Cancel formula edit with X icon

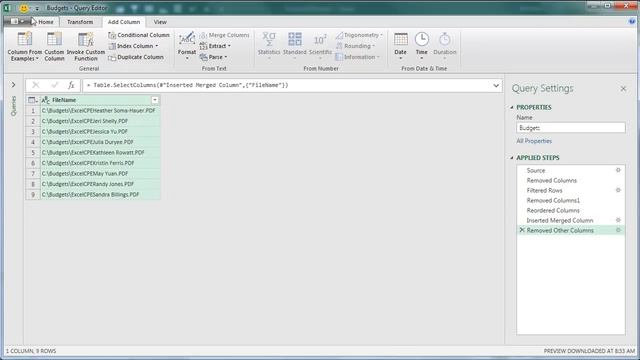point(36,85)
